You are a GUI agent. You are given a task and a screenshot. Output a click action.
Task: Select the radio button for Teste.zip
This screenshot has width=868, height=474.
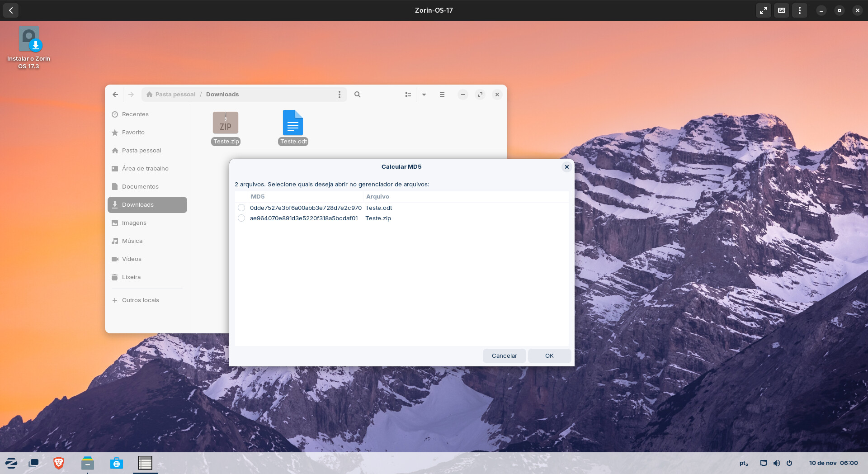pyautogui.click(x=241, y=218)
